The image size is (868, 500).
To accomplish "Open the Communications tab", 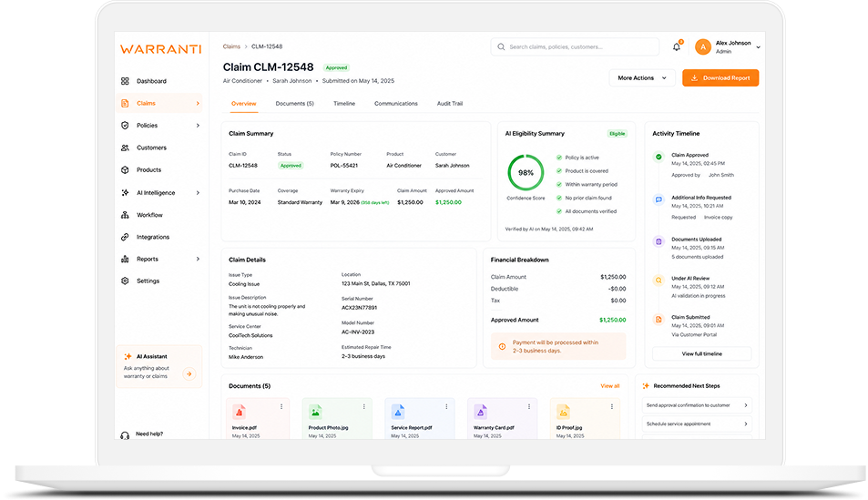I will click(396, 104).
